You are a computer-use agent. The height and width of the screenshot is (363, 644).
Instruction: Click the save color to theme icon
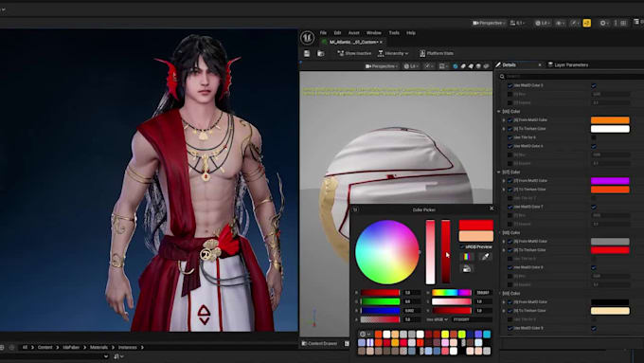467,269
